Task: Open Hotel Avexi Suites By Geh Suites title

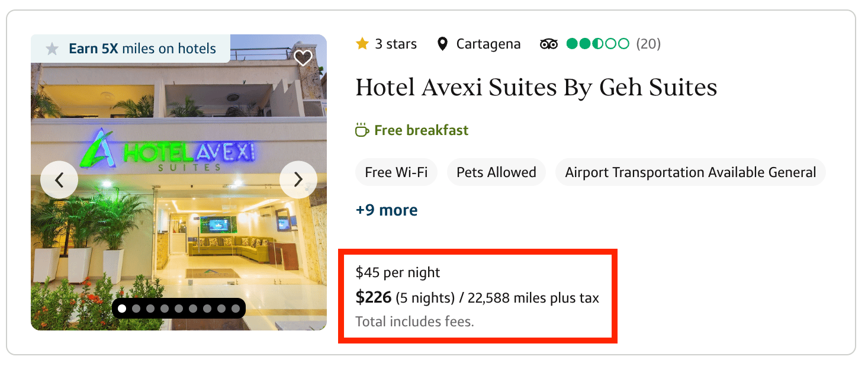Action: click(536, 88)
